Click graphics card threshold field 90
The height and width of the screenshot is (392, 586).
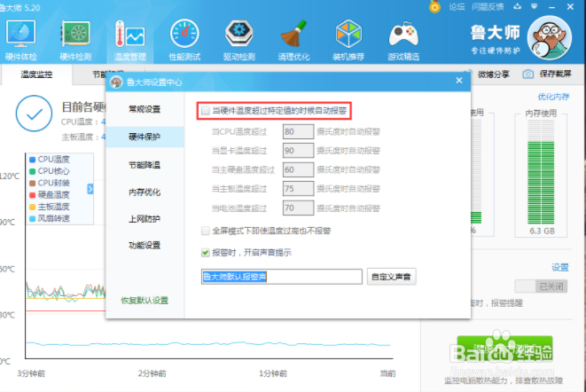[298, 151]
